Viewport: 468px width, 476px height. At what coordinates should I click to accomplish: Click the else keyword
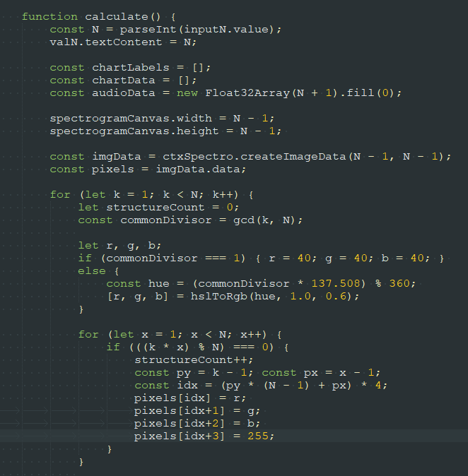click(92, 270)
